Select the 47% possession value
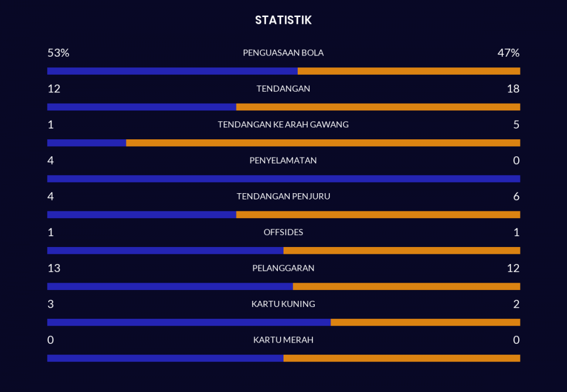This screenshot has width=567, height=392. click(x=508, y=53)
